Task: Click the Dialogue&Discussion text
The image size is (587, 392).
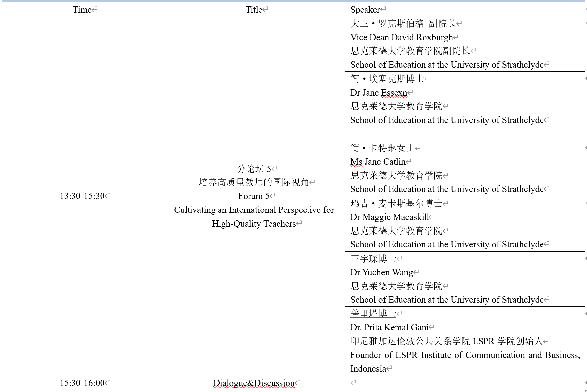Action: (x=254, y=383)
